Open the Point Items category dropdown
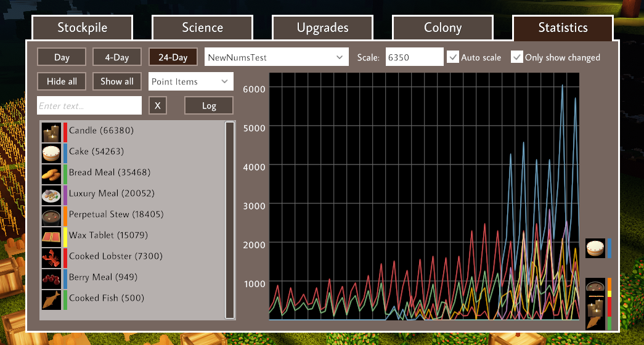 191,81
